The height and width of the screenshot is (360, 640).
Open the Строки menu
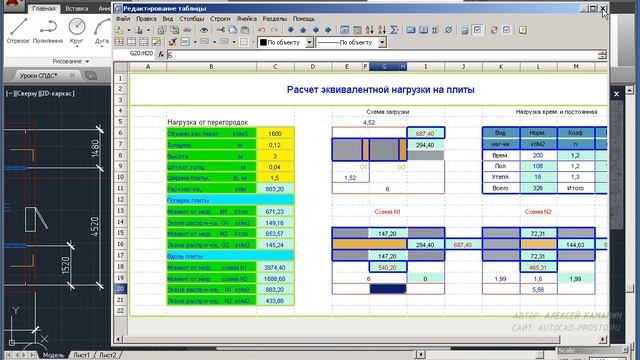pos(220,19)
